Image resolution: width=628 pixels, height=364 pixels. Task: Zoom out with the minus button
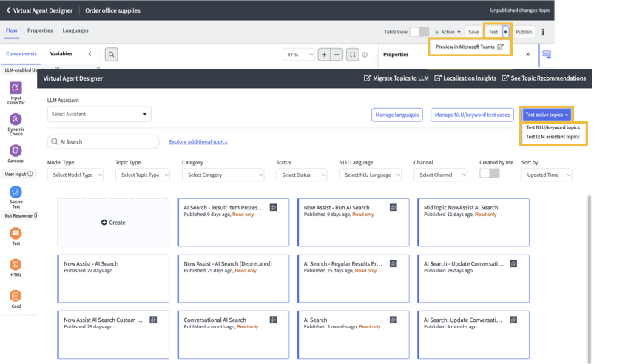(337, 55)
